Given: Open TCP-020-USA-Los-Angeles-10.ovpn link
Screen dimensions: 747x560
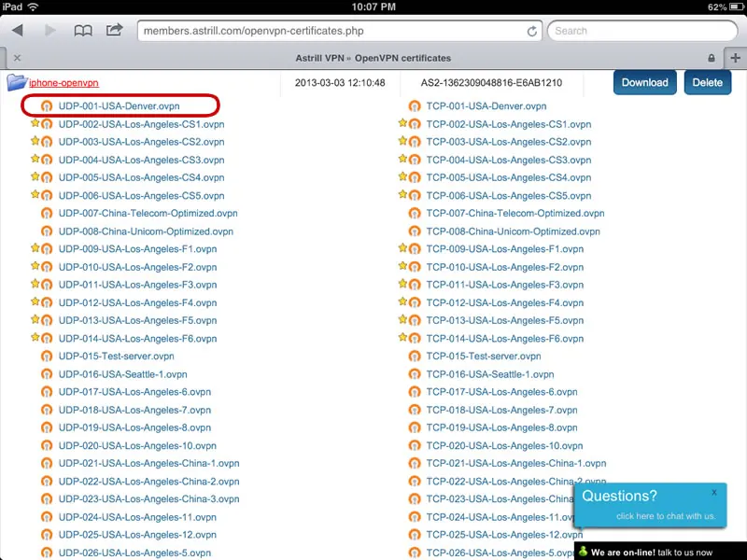Looking at the screenshot, I should click(504, 446).
